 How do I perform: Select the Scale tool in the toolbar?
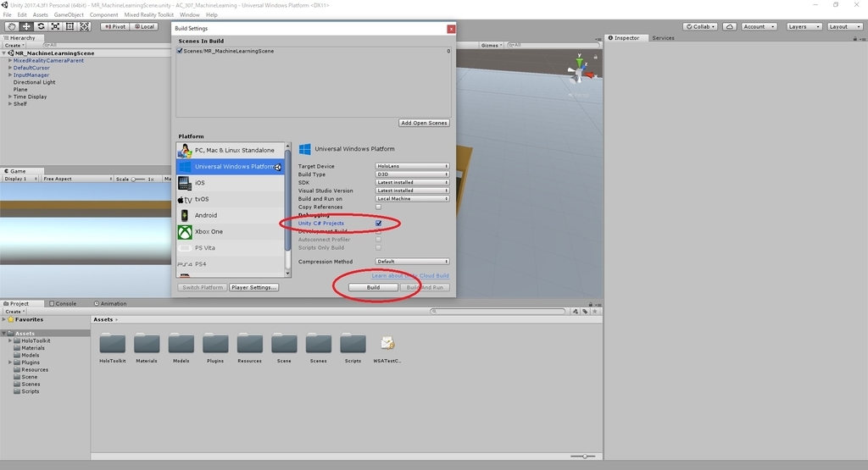[55, 26]
